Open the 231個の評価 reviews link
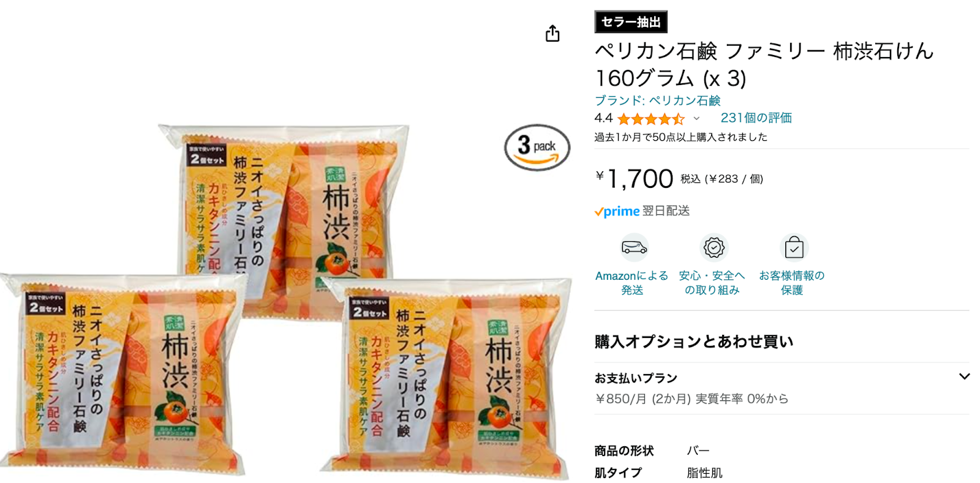 756,118
